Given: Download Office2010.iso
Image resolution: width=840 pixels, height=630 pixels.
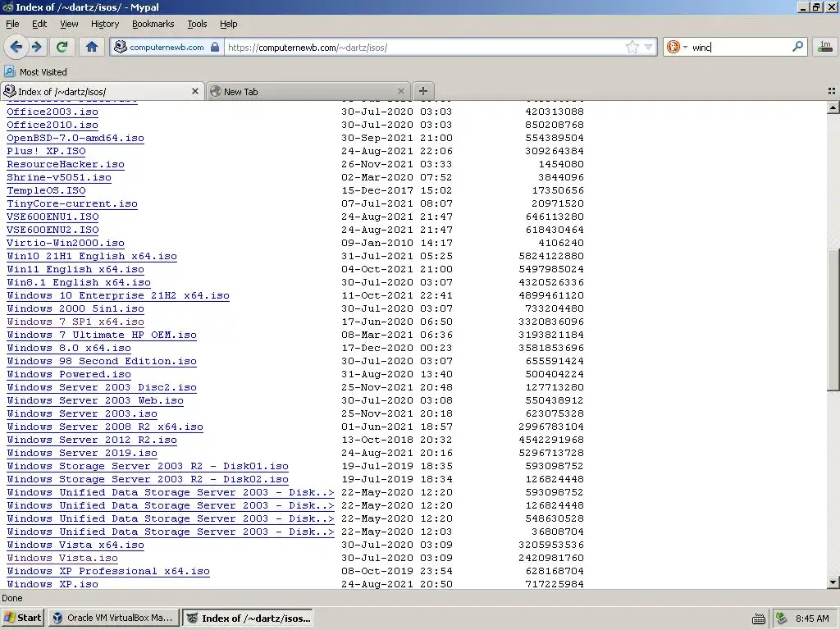Looking at the screenshot, I should [52, 125].
